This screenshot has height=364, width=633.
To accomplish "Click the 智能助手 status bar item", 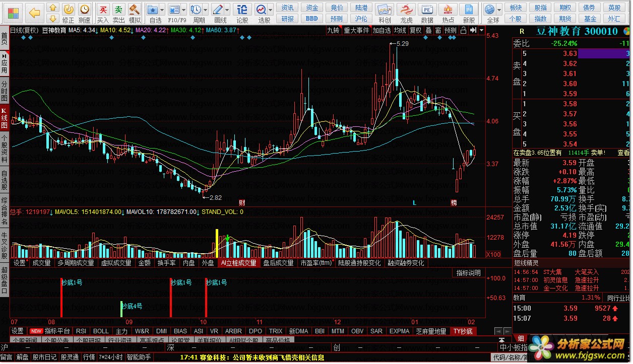I will pyautogui.click(x=139, y=357).
